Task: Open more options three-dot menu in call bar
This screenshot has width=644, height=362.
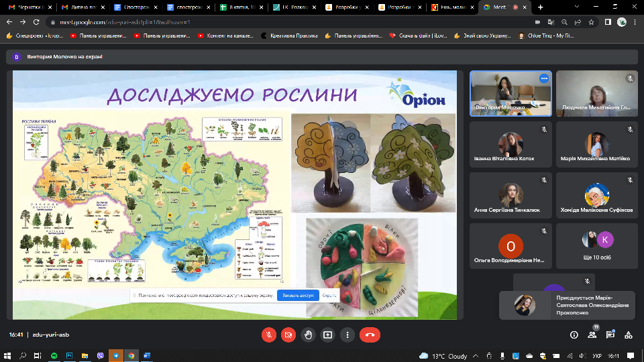Action: click(347, 335)
